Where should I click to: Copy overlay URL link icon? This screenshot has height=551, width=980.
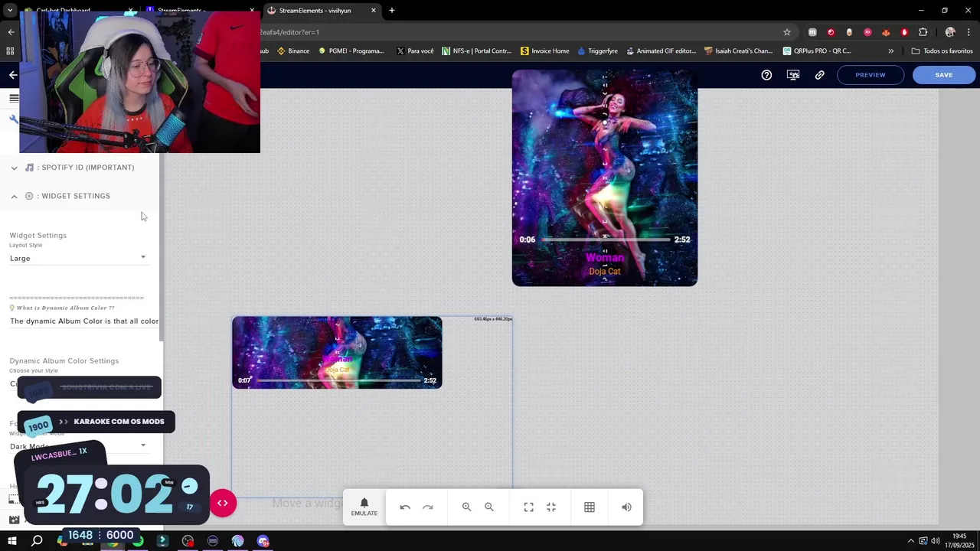coord(819,75)
